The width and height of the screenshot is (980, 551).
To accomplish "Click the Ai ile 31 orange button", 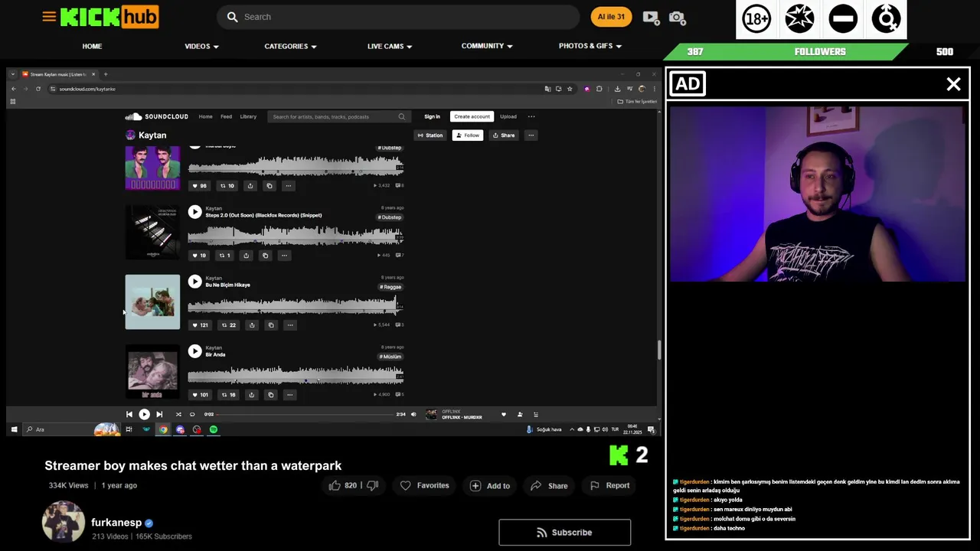I will [611, 17].
